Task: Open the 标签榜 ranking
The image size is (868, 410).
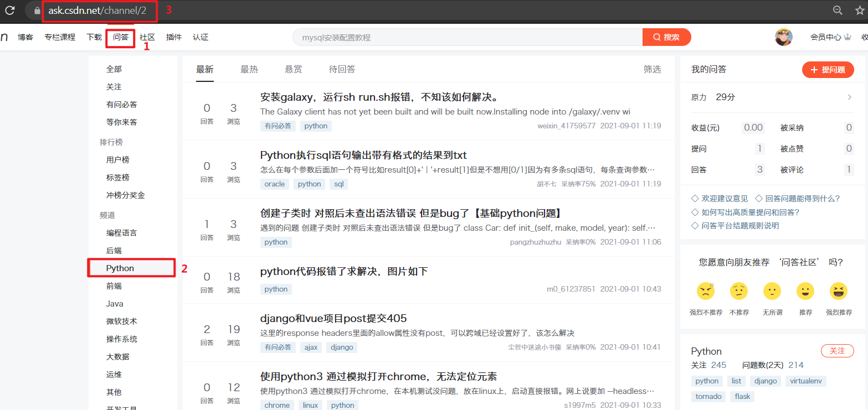Action: pos(118,178)
